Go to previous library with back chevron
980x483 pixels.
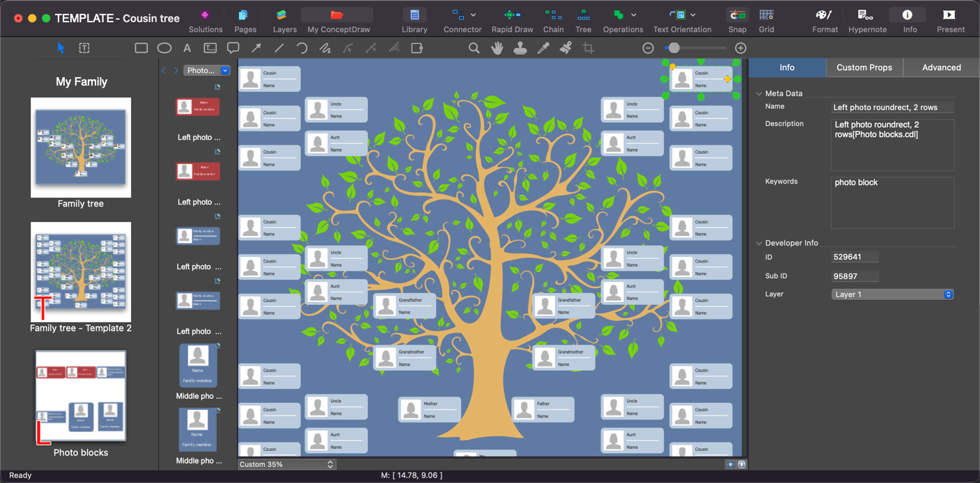click(x=164, y=70)
